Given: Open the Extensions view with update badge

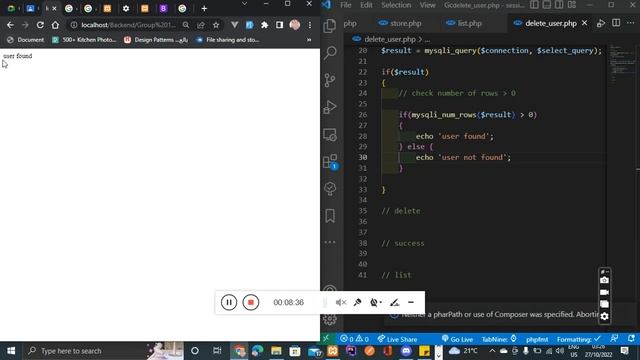Looking at the screenshot, I should pos(330,162).
